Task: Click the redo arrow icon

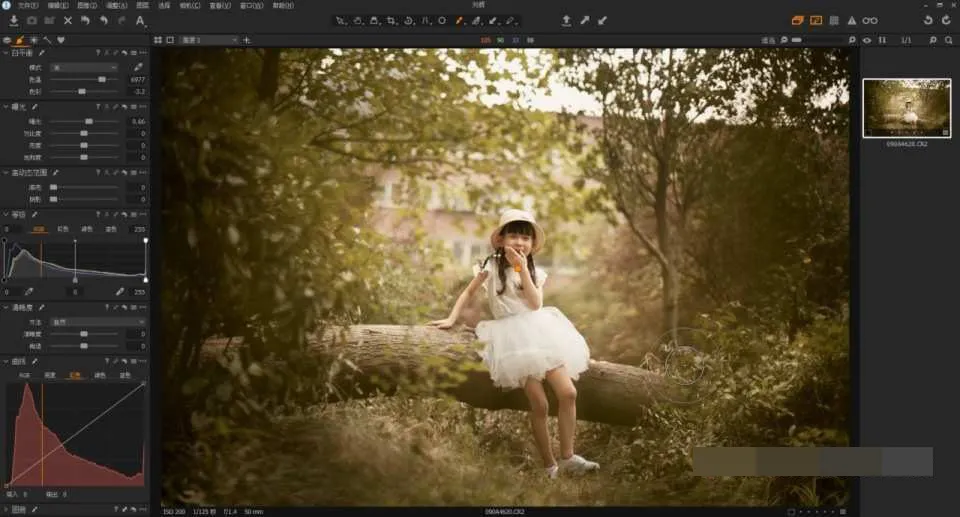Action: click(x=121, y=21)
